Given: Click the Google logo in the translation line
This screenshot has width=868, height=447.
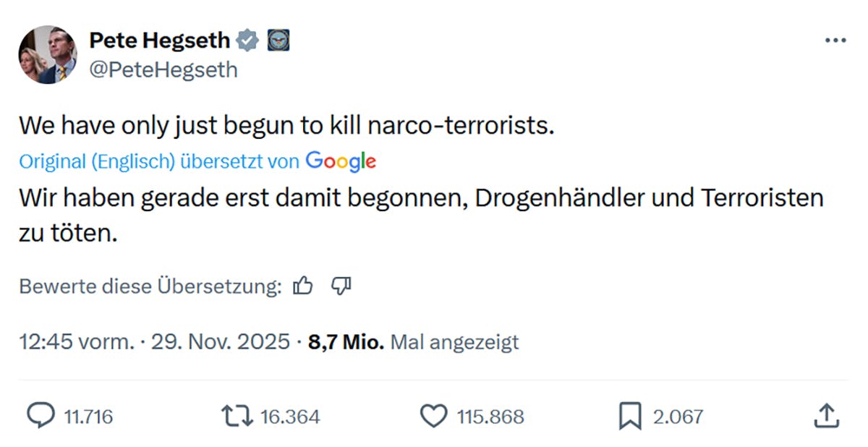Looking at the screenshot, I should pyautogui.click(x=341, y=161).
